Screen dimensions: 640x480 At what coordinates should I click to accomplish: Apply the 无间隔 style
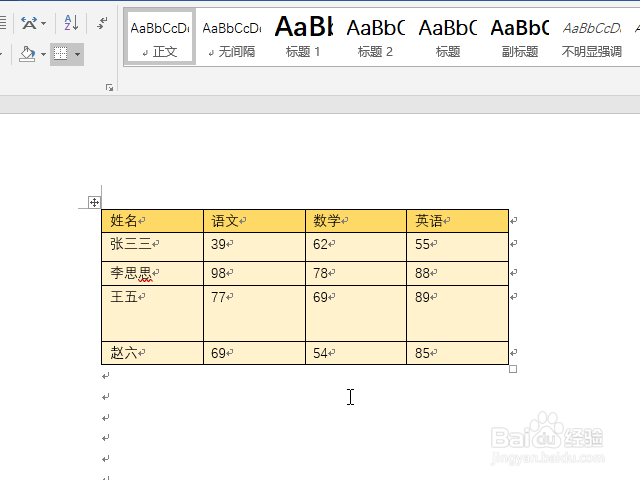click(232, 37)
